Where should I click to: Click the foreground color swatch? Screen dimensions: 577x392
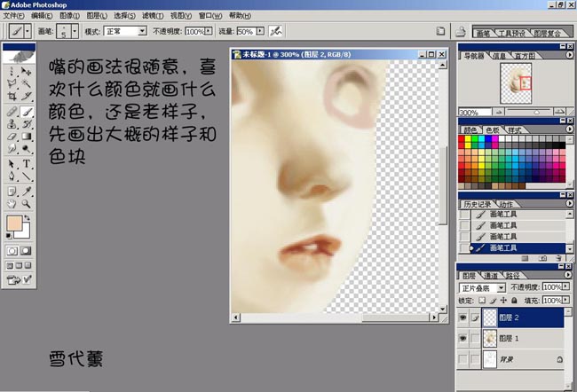[14, 223]
